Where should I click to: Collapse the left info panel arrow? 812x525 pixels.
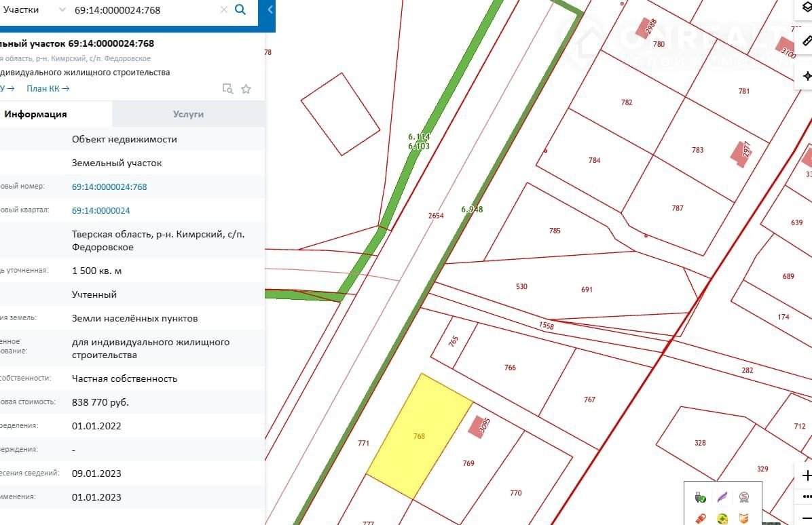pos(270,10)
